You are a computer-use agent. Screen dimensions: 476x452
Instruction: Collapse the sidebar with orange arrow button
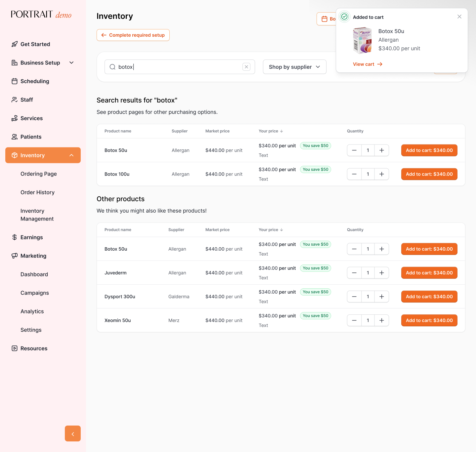pyautogui.click(x=73, y=433)
